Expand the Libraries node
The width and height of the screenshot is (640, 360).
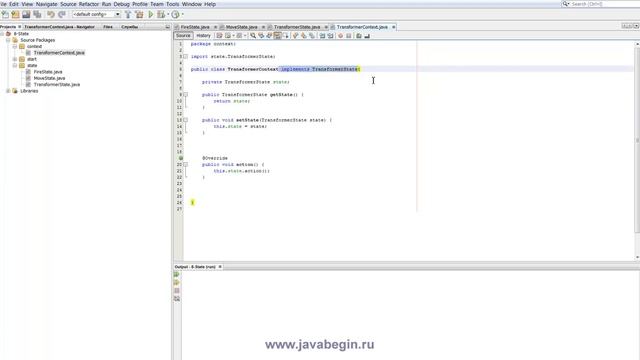click(8, 91)
